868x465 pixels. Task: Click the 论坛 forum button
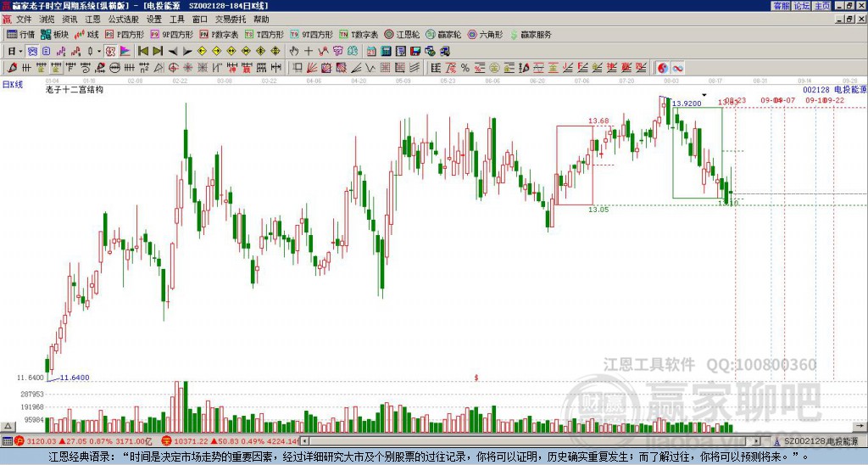(x=802, y=6)
